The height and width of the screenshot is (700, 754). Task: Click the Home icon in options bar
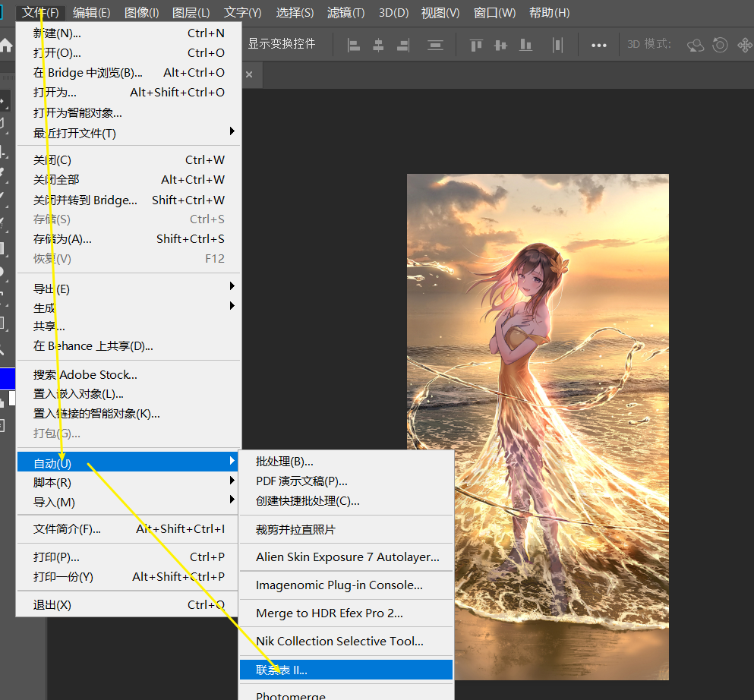pos(6,46)
